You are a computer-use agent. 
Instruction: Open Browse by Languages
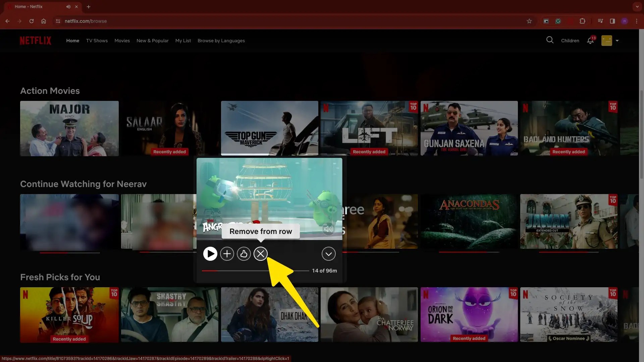pos(221,41)
